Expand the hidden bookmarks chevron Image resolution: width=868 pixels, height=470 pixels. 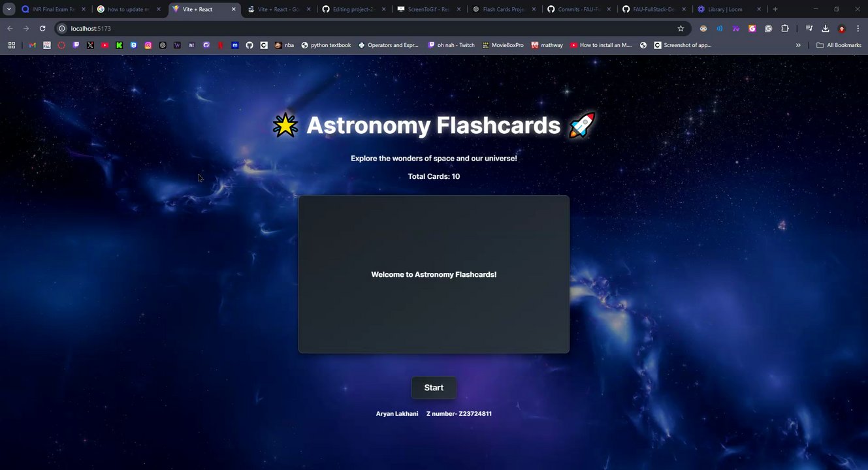point(798,45)
